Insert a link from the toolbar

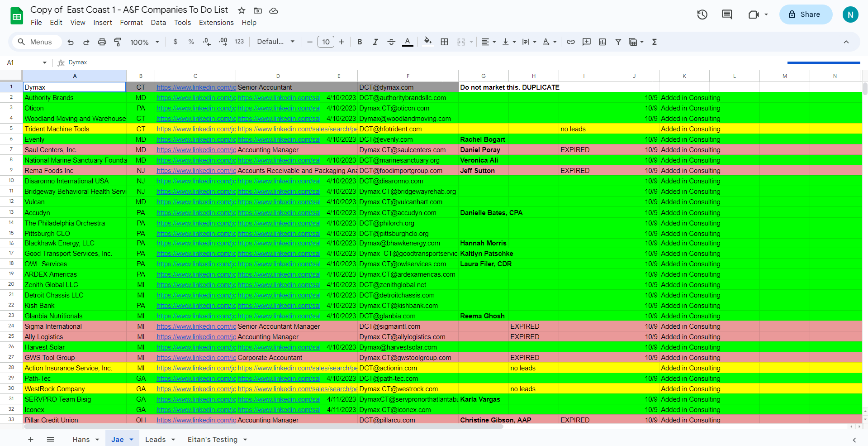571,42
